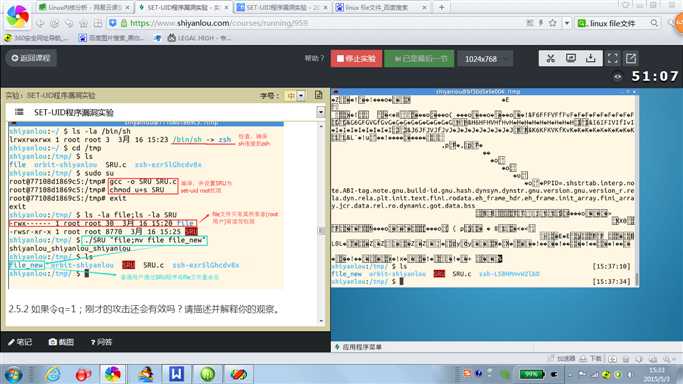Click the 应用程序菜单 applications menu
Viewport: 683px width, 384px height.
click(358, 347)
